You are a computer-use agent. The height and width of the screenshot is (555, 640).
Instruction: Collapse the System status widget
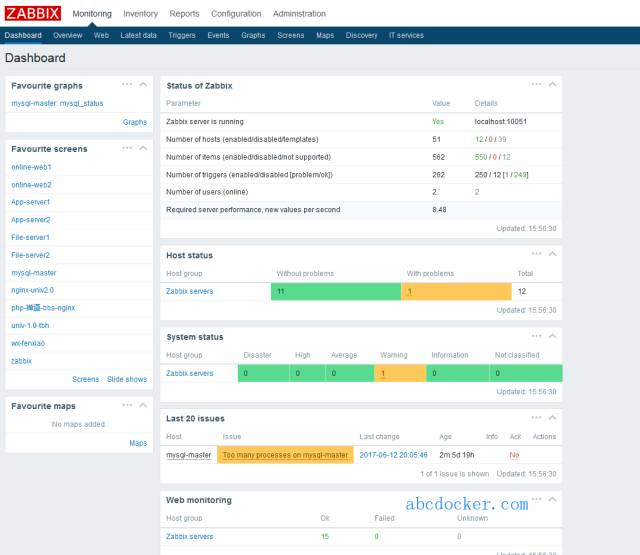tap(552, 336)
